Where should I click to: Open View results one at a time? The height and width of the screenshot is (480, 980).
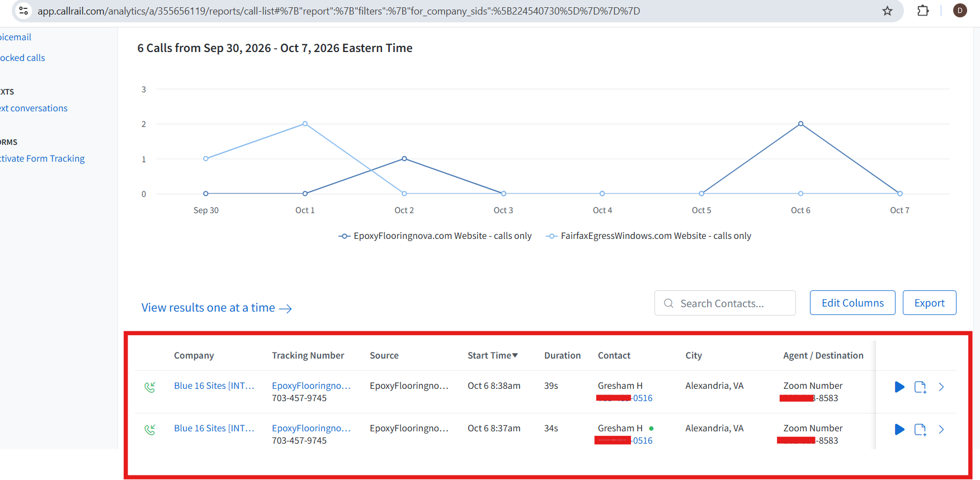[216, 308]
